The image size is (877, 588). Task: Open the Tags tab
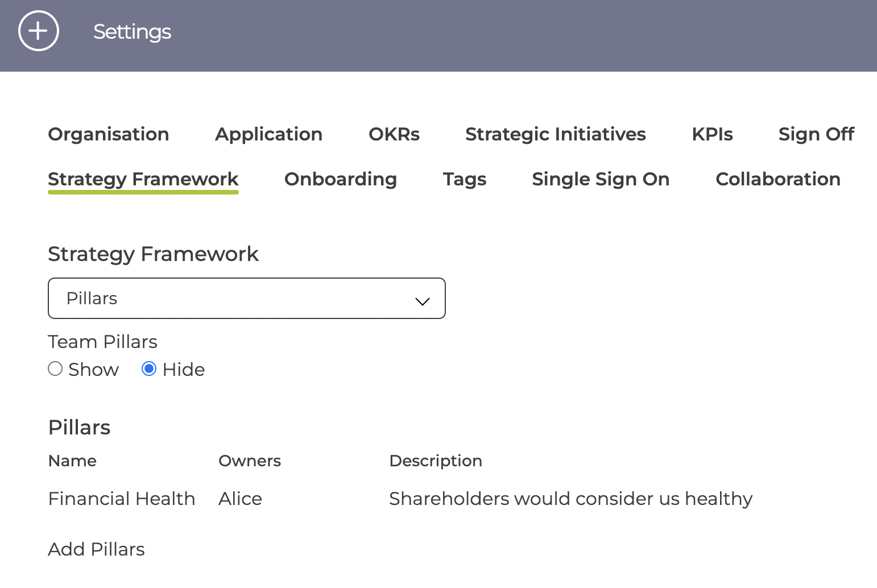(x=465, y=179)
